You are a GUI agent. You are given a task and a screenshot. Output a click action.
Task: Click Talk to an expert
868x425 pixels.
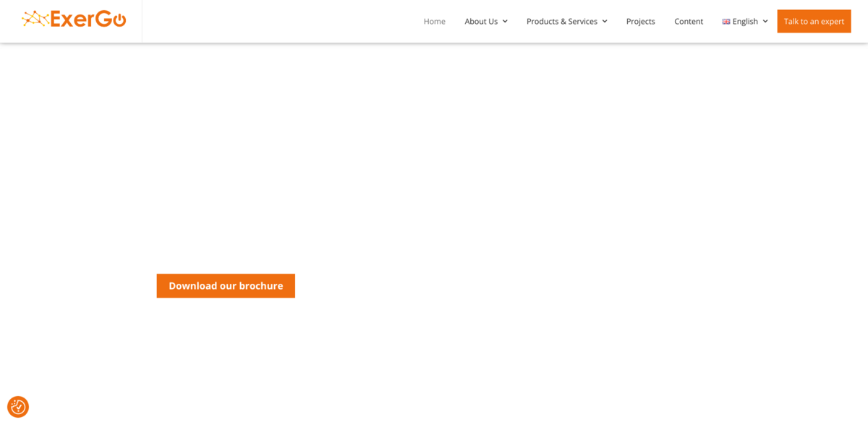pos(814,21)
